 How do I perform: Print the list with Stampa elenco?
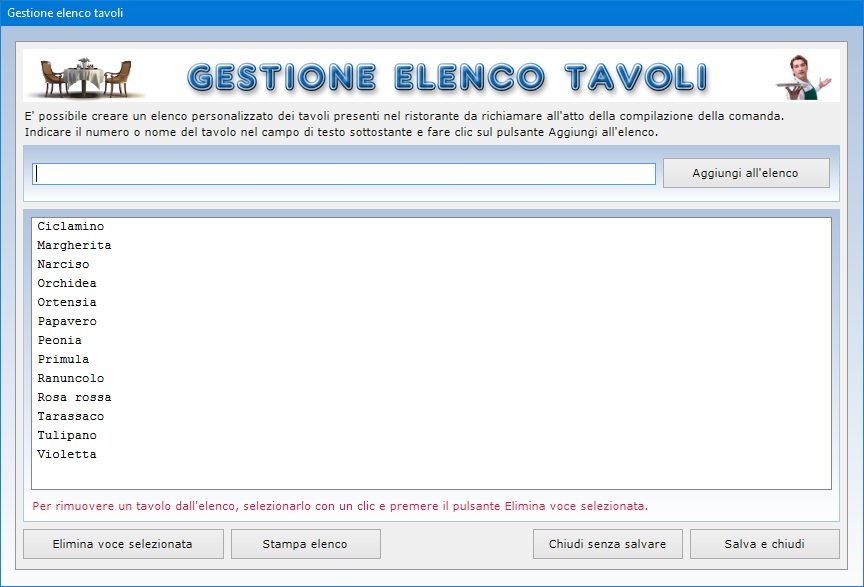(x=305, y=544)
